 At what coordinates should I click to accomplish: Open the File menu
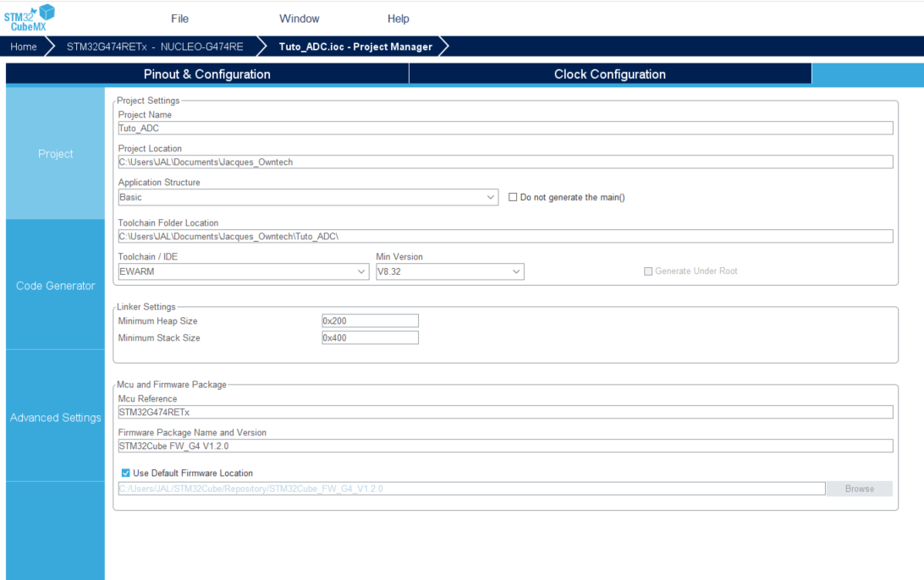pos(179,19)
